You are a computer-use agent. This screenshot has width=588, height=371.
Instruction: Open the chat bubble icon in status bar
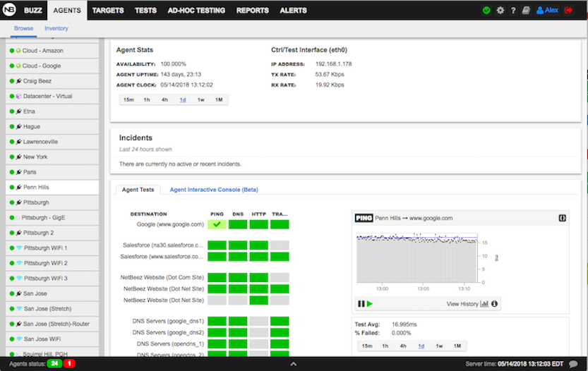pyautogui.click(x=573, y=364)
